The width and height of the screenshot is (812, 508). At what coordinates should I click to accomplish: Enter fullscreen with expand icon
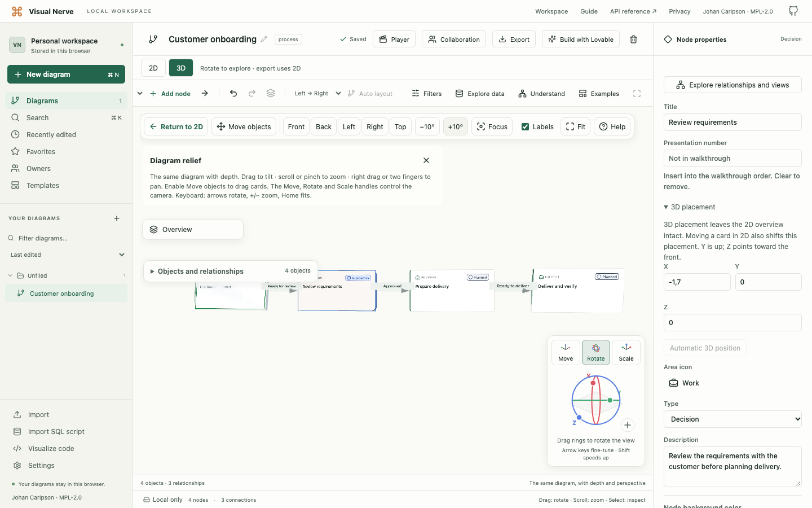(637, 94)
